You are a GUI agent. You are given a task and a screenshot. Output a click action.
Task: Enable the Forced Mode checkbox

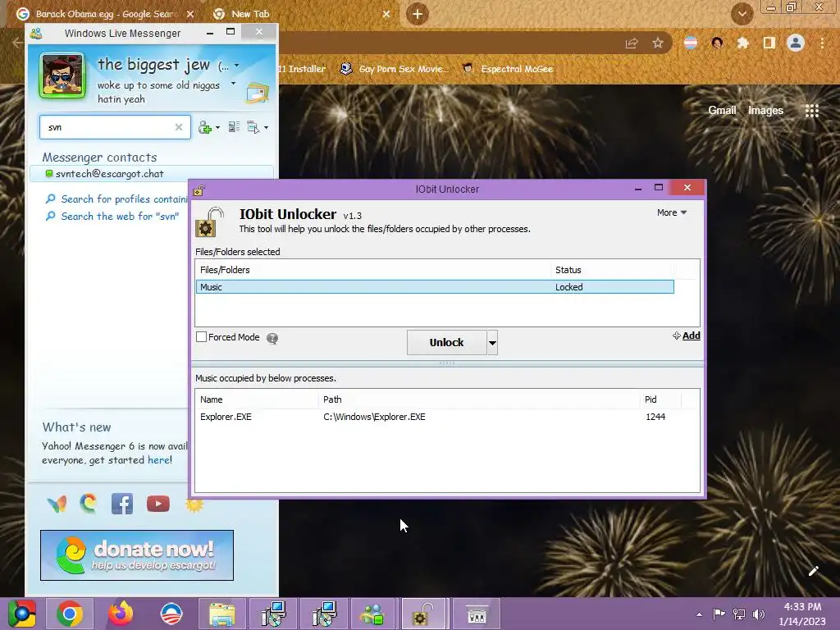tap(202, 337)
